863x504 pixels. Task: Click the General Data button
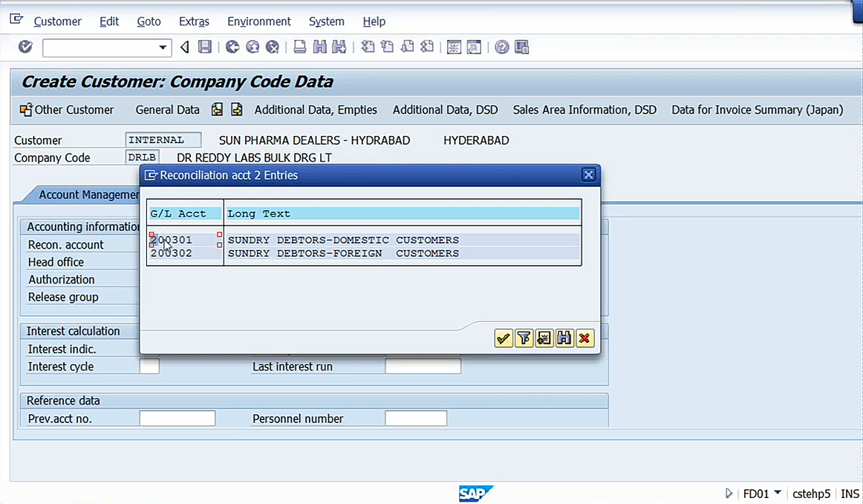[167, 110]
